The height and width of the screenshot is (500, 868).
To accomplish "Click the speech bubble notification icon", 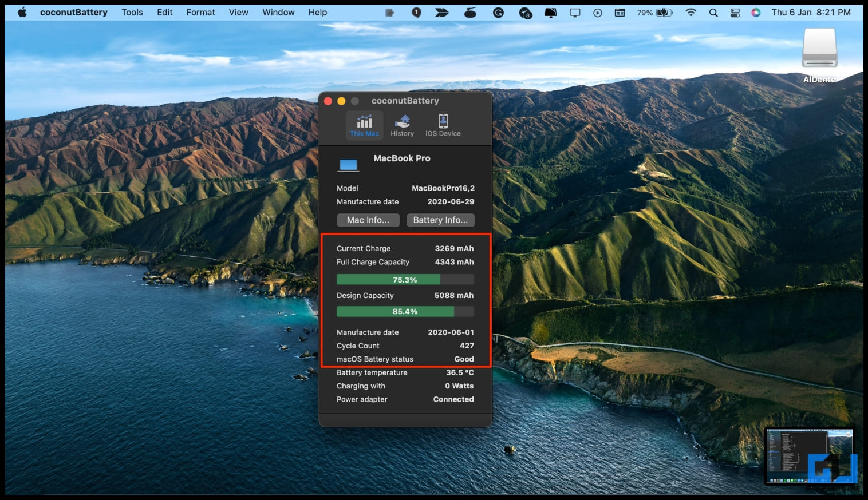I will tap(416, 12).
